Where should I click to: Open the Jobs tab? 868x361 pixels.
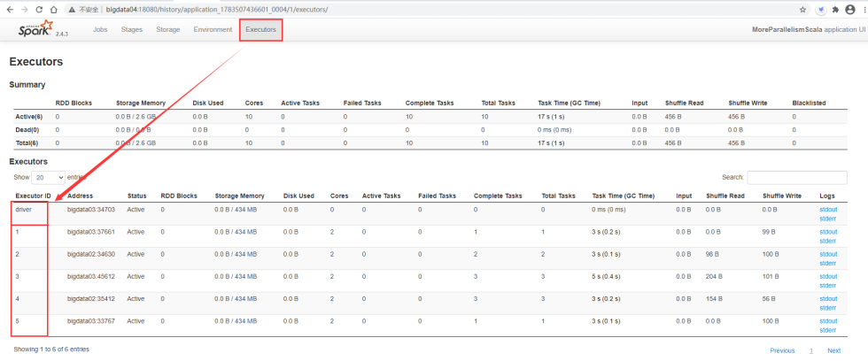pos(102,30)
